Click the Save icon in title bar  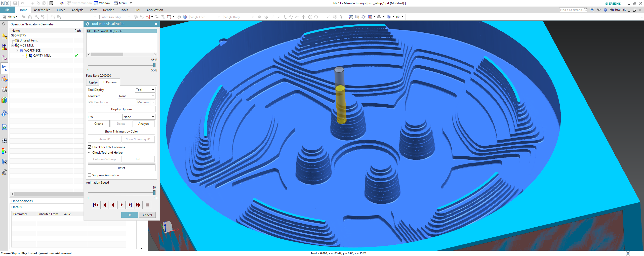15,3
